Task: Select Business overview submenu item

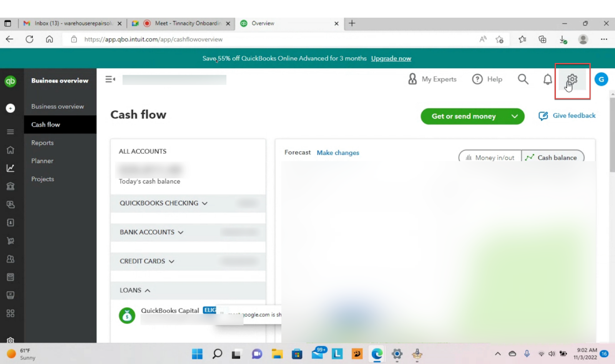Action: (58, 106)
